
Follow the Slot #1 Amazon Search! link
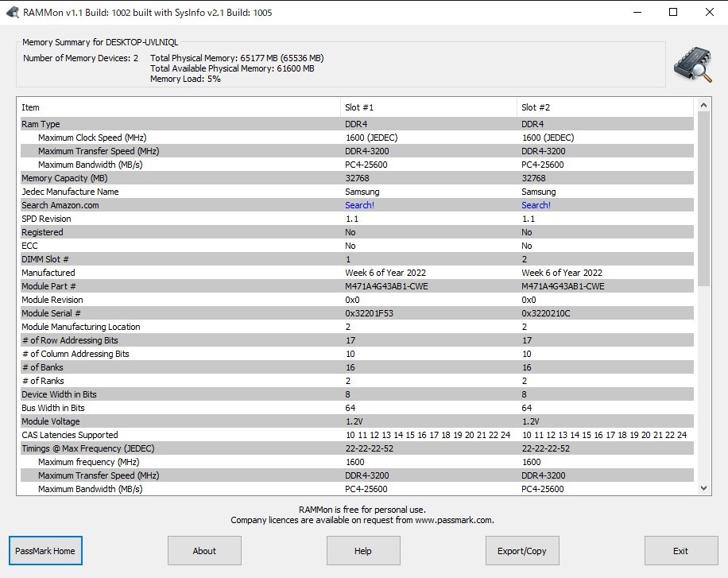click(359, 205)
